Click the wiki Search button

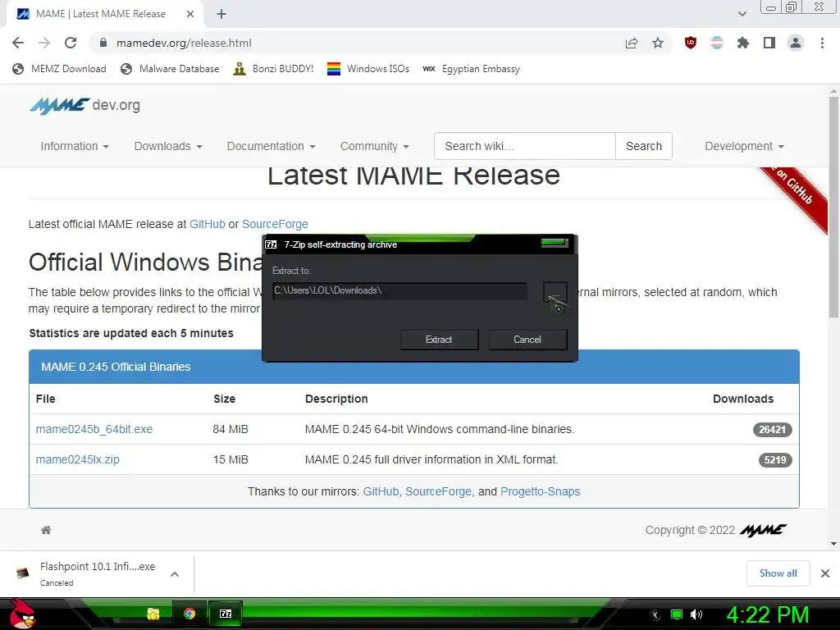click(x=644, y=146)
